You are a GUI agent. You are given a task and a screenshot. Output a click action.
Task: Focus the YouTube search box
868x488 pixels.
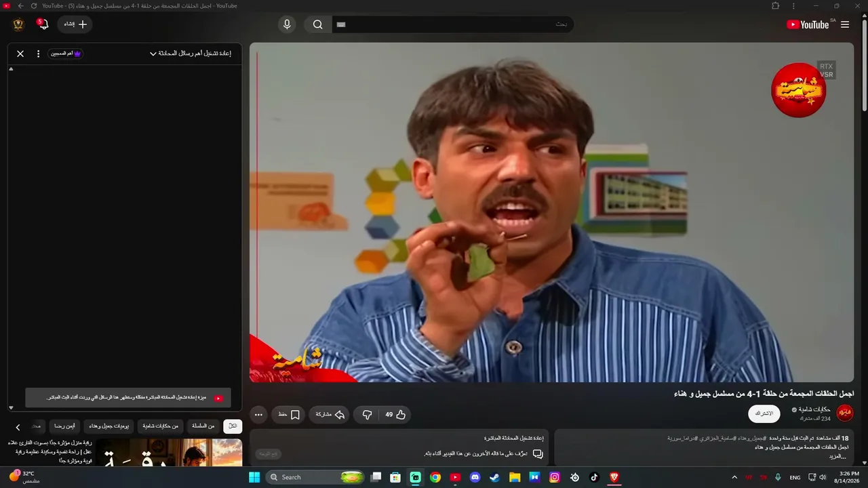(452, 24)
